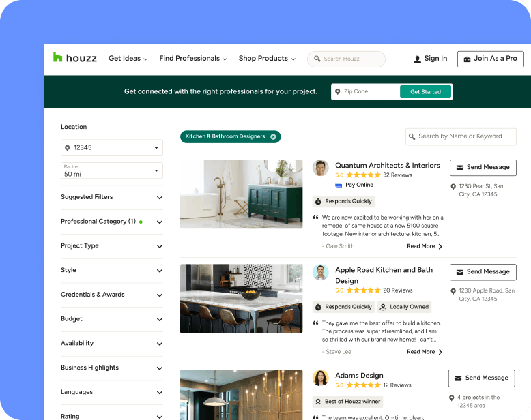
Task: Click Adams Design profile avatar
Action: 320,378
